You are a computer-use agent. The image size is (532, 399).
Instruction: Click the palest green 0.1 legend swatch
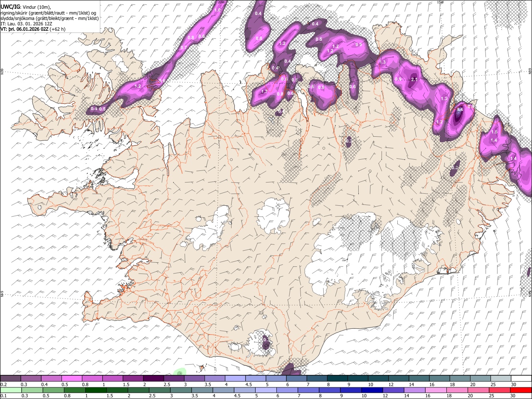[x=11, y=390]
